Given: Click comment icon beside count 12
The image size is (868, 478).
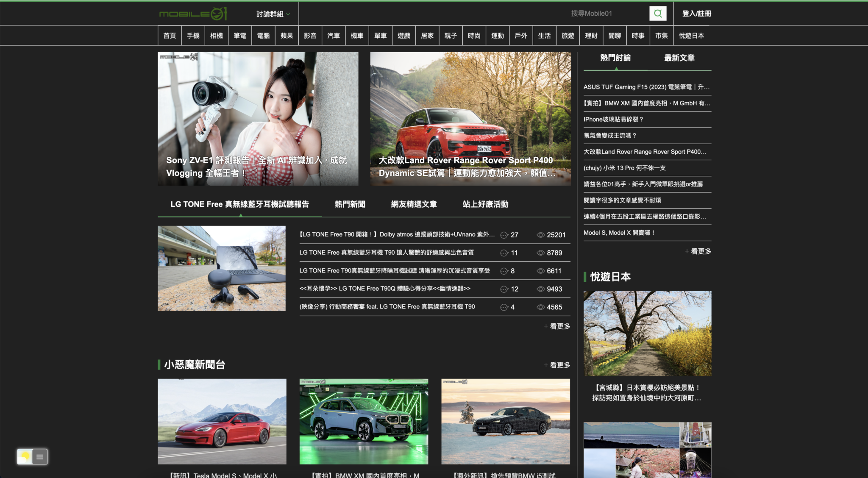Looking at the screenshot, I should pyautogui.click(x=504, y=289).
